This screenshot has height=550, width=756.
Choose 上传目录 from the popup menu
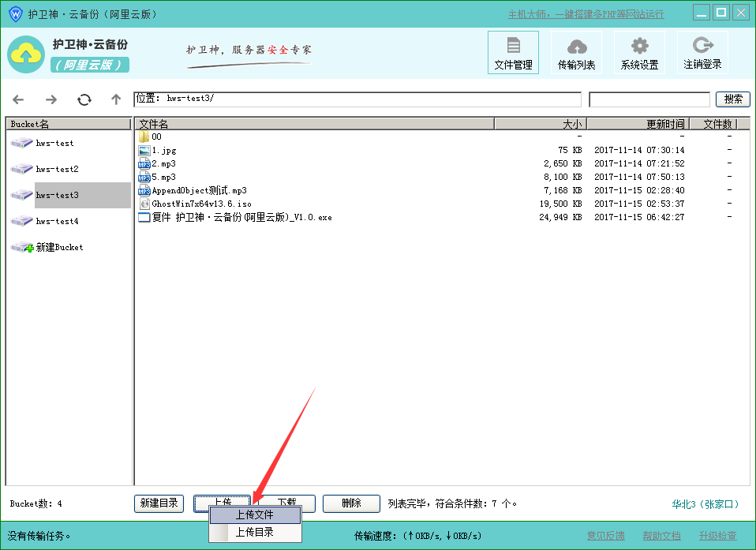(x=255, y=532)
